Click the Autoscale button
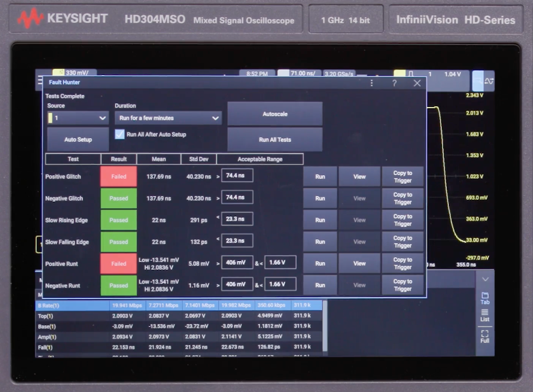The width and height of the screenshot is (533, 392). coord(274,114)
